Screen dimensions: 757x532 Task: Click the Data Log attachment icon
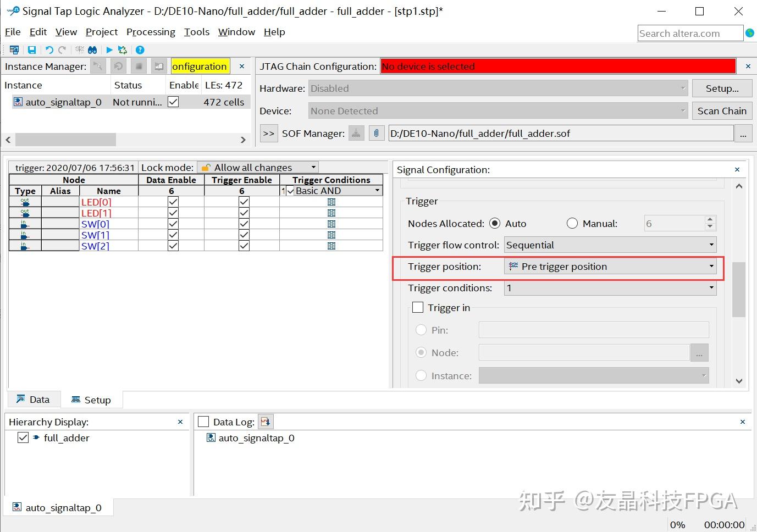tap(266, 421)
